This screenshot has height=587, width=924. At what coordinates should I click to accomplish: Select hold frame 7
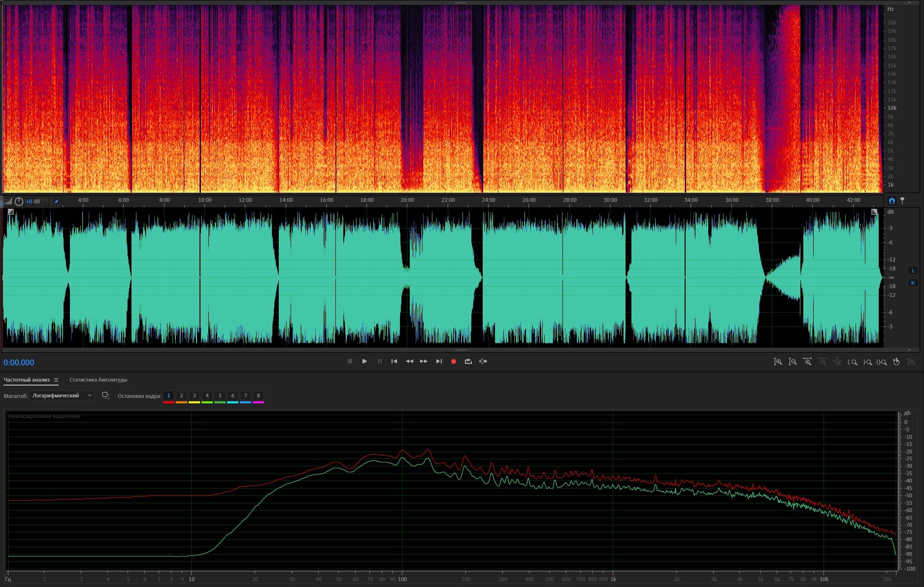pos(245,395)
